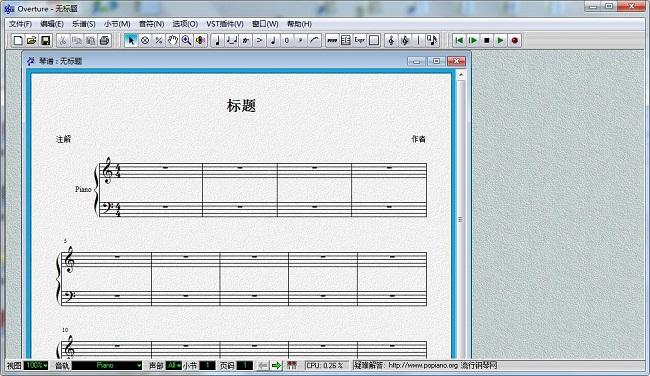The width and height of the screenshot is (650, 376).
Task: Open the quarter note palette
Action: tap(218, 40)
